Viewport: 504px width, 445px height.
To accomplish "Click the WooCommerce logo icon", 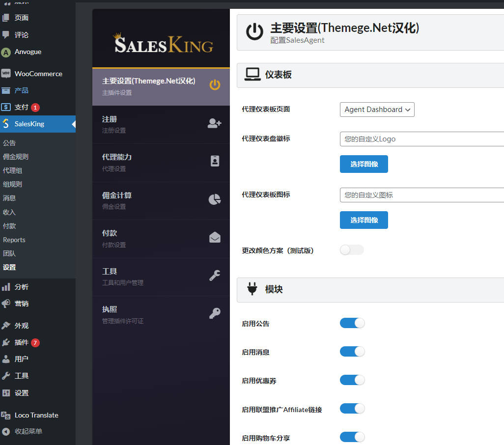I will click(x=6, y=74).
